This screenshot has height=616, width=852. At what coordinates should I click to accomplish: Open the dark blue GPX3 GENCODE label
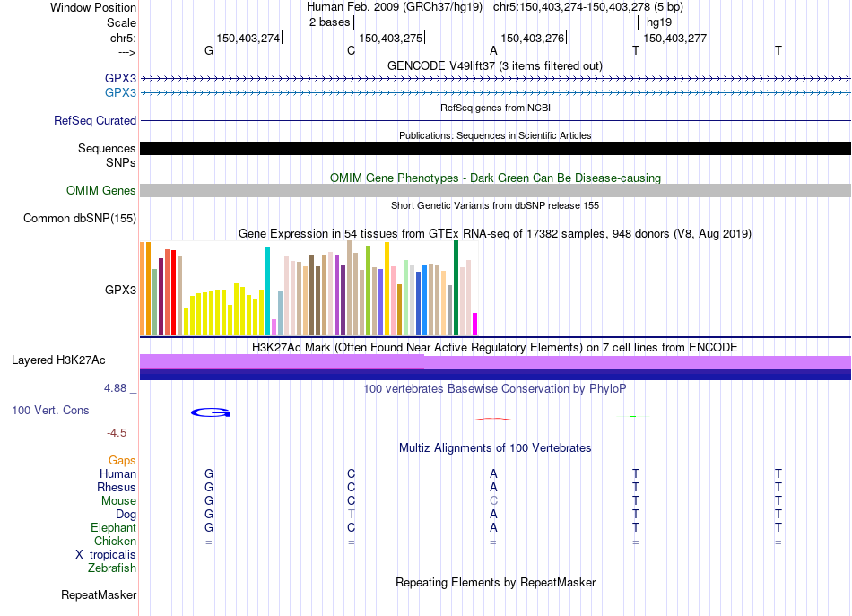click(x=121, y=78)
